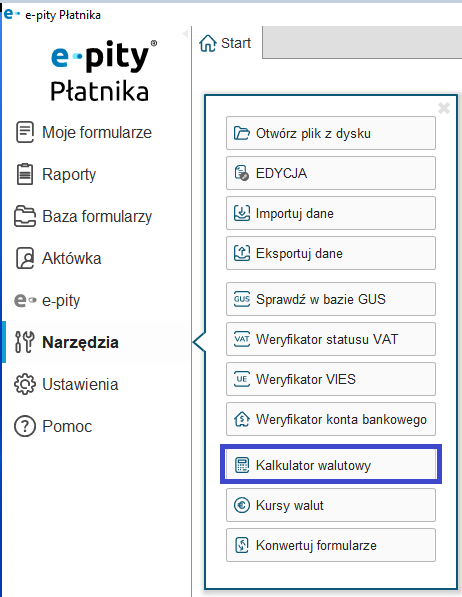This screenshot has width=462, height=597.
Task: Click the Aktówka briefcase icon
Action: coord(25,258)
